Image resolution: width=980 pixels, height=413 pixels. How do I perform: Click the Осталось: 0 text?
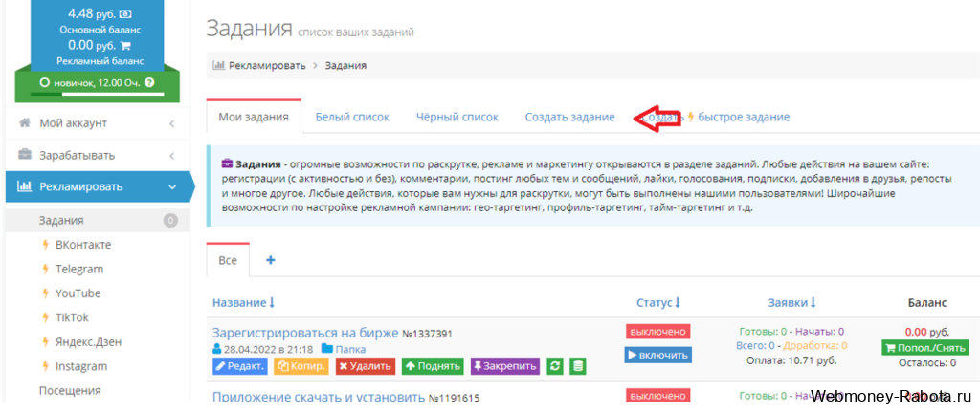[x=926, y=362]
